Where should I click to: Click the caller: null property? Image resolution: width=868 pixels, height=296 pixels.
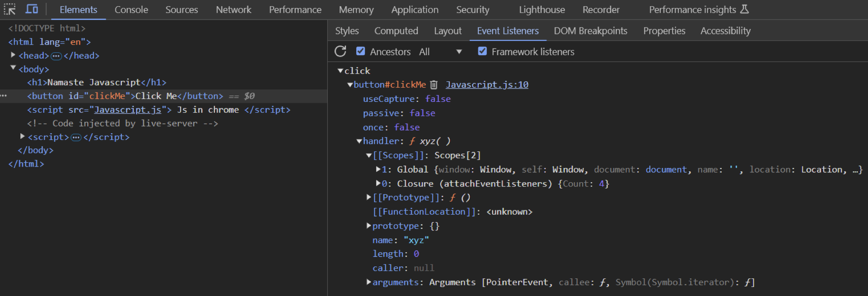(404, 268)
